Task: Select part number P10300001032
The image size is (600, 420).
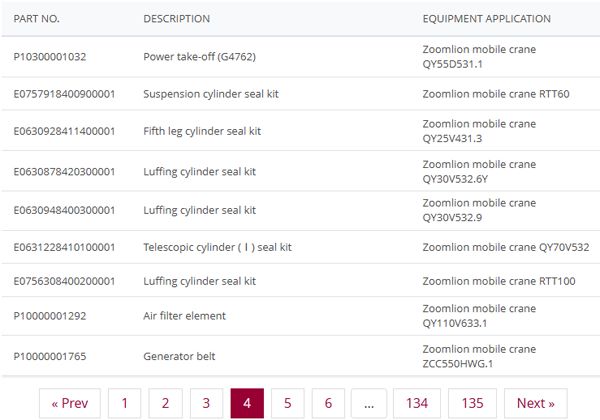Action: tap(50, 57)
